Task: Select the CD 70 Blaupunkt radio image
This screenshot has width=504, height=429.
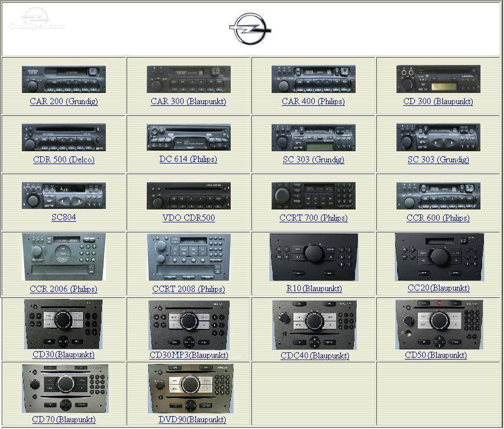Action: tap(65, 389)
